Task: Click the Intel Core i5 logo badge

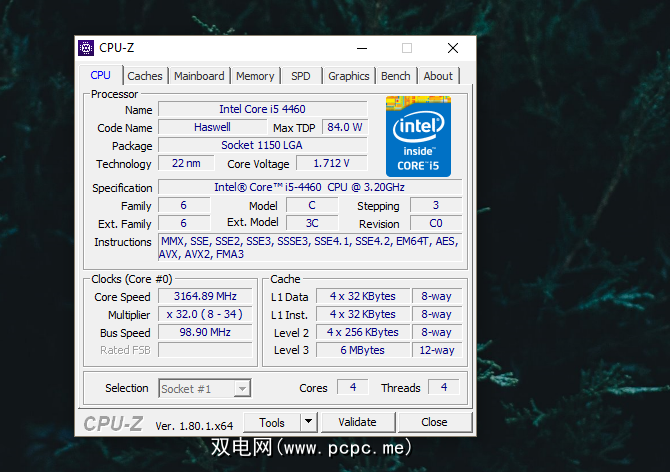Action: 418,136
